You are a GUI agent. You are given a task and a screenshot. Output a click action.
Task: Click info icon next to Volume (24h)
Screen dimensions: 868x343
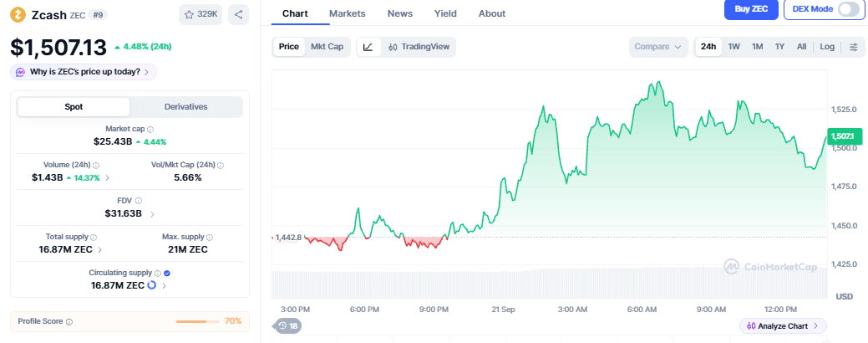pyautogui.click(x=96, y=165)
